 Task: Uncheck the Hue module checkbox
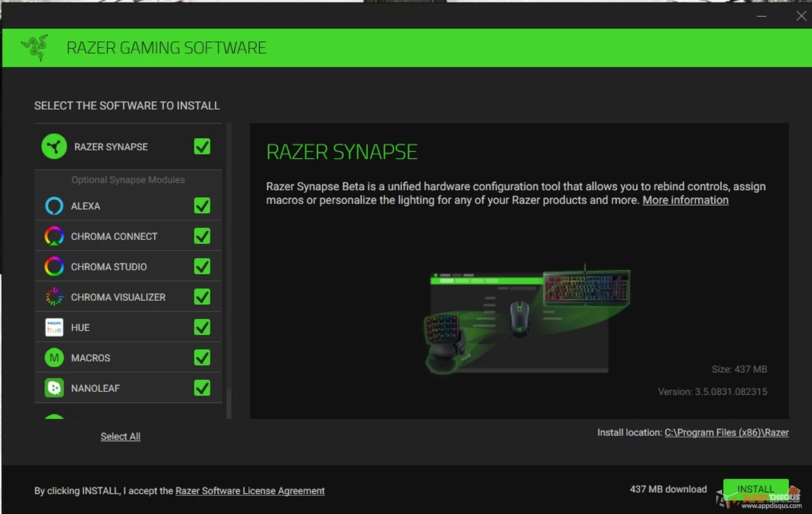click(x=202, y=327)
